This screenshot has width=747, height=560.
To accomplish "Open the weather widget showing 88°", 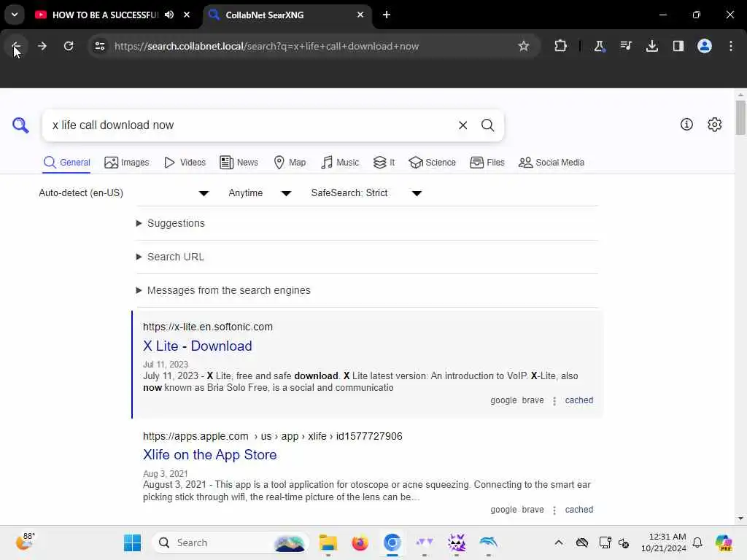I will click(25, 542).
